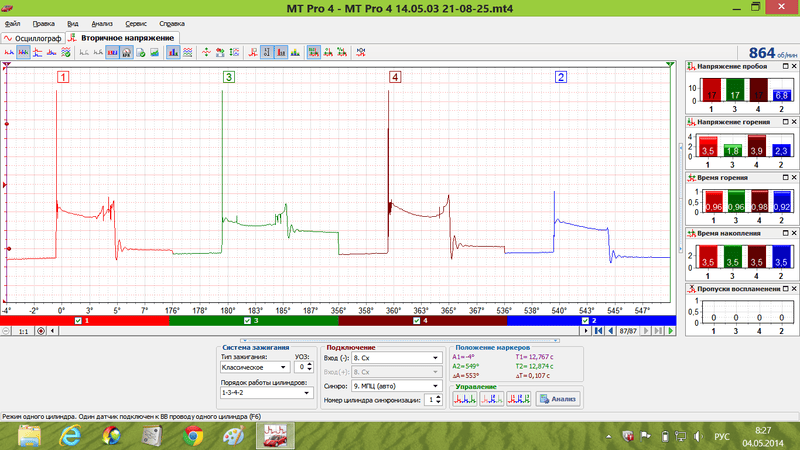800x450 pixels.
Task: Open Internet Explorer from taskbar
Action: (71, 436)
